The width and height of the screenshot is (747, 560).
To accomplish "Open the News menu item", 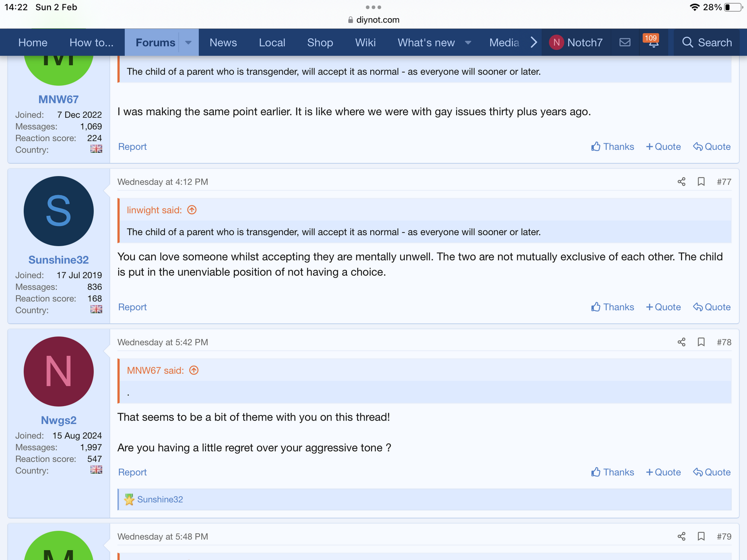I will click(x=223, y=42).
